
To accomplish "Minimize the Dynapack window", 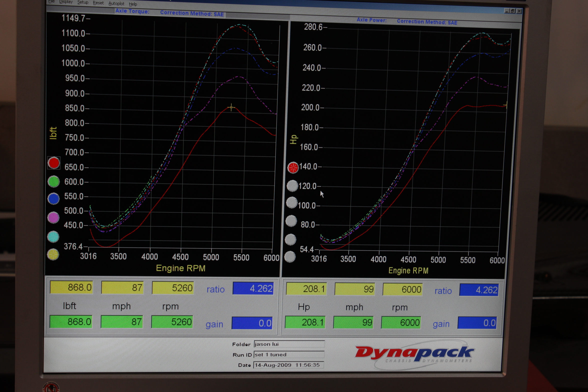I will (x=507, y=11).
